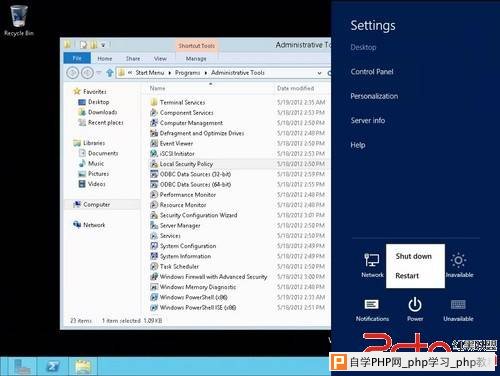Viewport: 500px width, 376px height.
Task: Open Downloads under Favorites
Action: coord(102,112)
